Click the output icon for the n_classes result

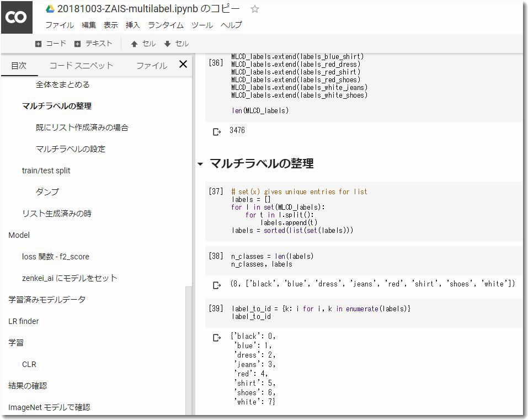pos(217,285)
